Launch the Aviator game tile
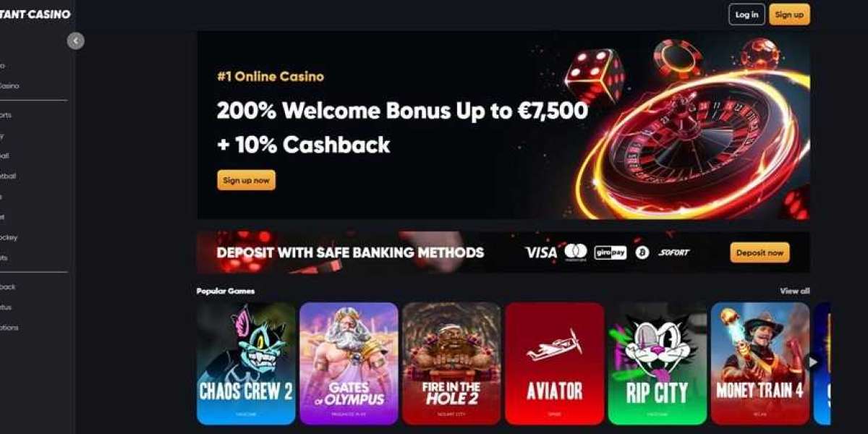Screen dimensions: 868x434 (554, 363)
